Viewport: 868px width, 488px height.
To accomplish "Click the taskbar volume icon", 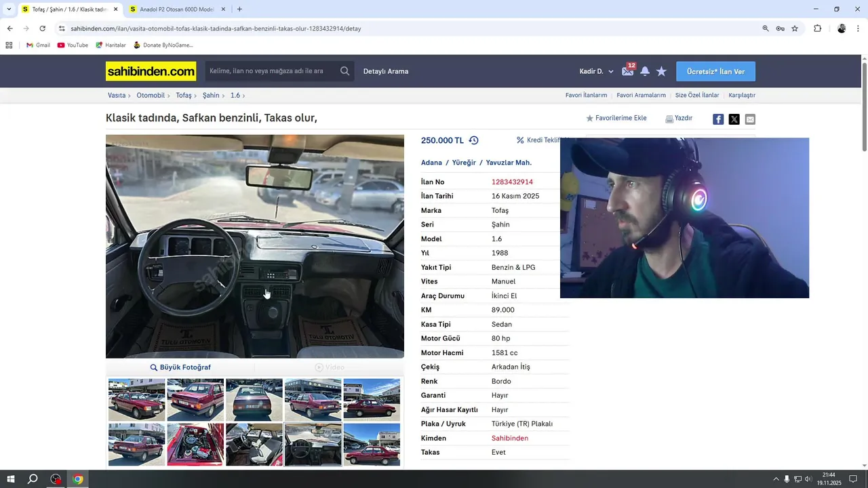I will click(808, 479).
